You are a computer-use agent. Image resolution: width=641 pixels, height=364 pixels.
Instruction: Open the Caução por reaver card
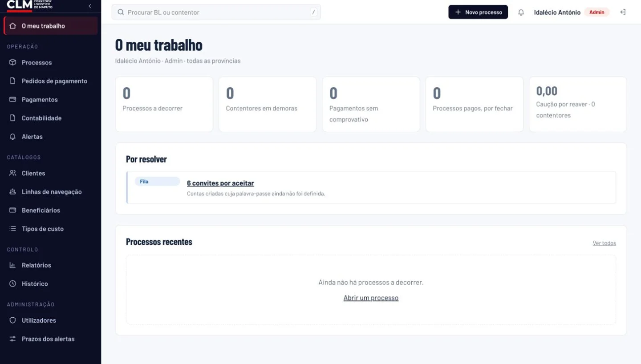578,104
